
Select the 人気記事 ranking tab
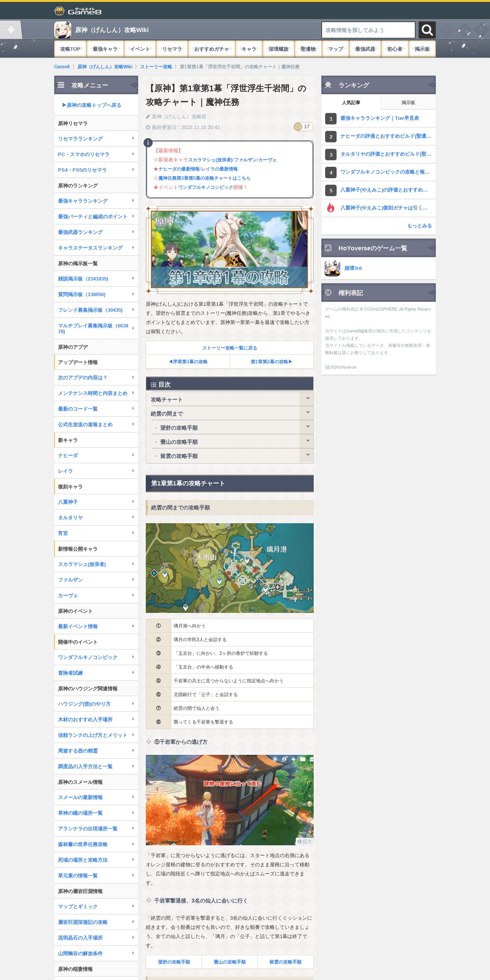(x=351, y=102)
